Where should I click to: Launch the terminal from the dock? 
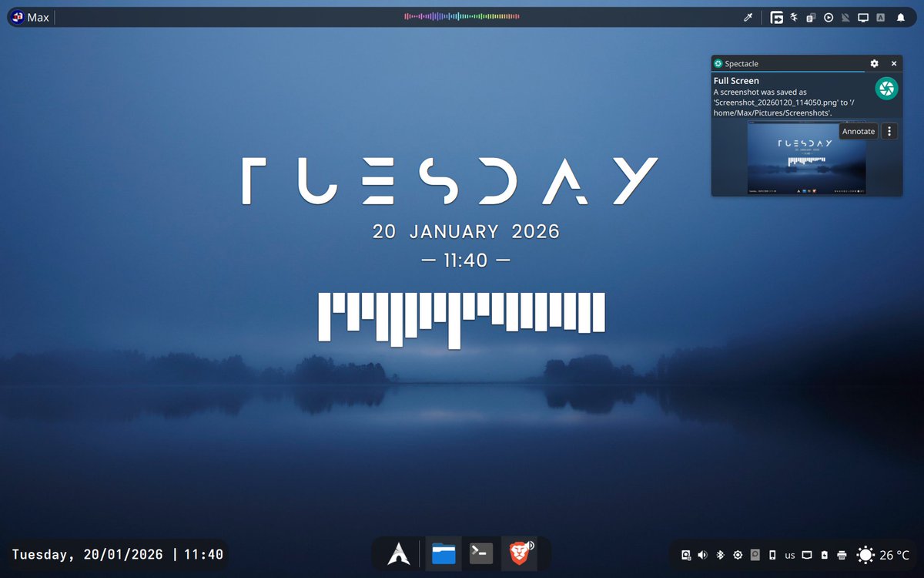pyautogui.click(x=481, y=553)
